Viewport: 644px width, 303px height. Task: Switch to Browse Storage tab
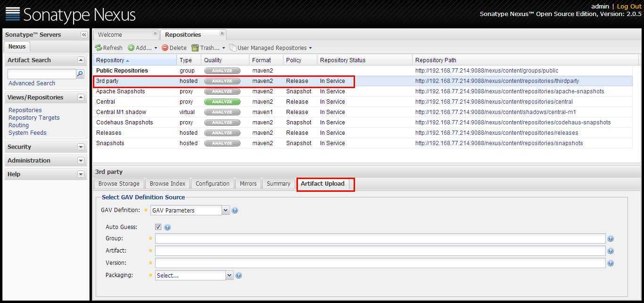[119, 184]
